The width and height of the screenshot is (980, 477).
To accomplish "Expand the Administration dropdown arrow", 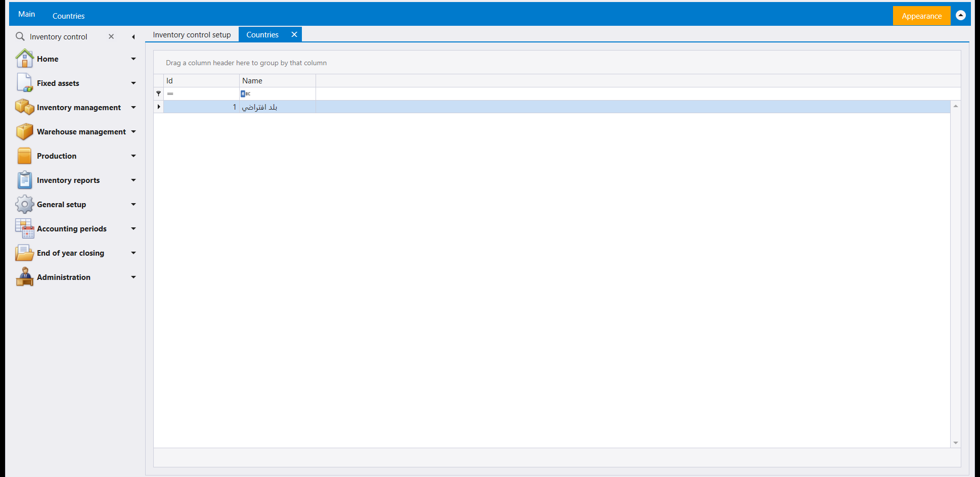I will (x=133, y=277).
